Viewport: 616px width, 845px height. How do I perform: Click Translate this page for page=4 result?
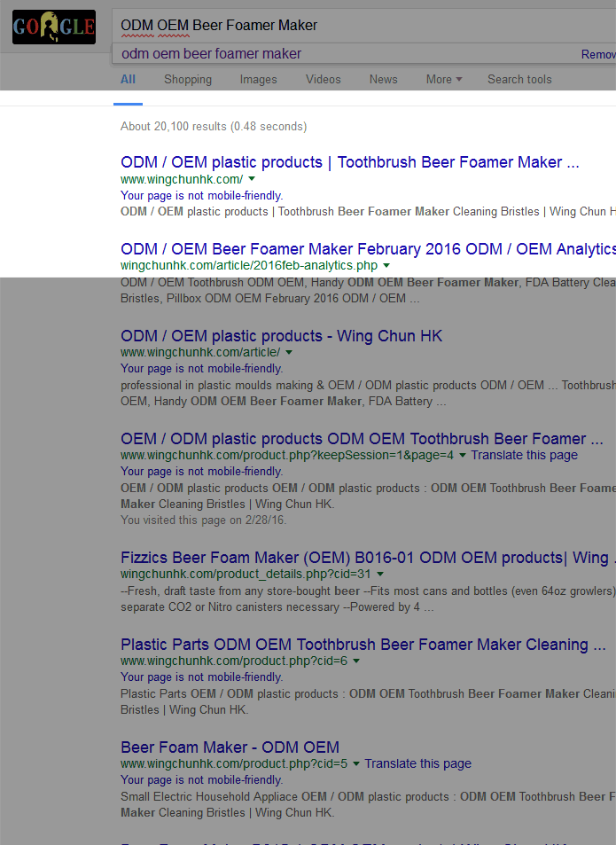click(x=525, y=456)
